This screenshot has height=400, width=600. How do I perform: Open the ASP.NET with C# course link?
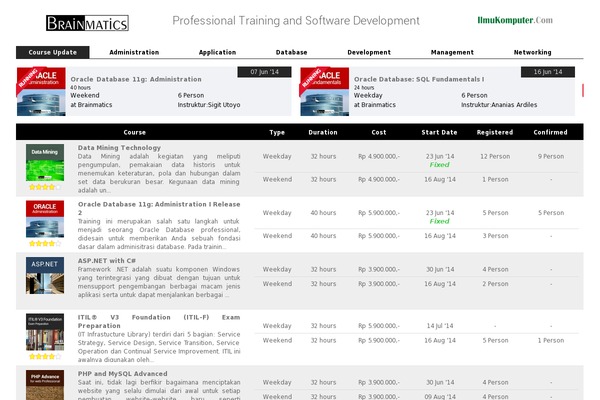coord(107,261)
